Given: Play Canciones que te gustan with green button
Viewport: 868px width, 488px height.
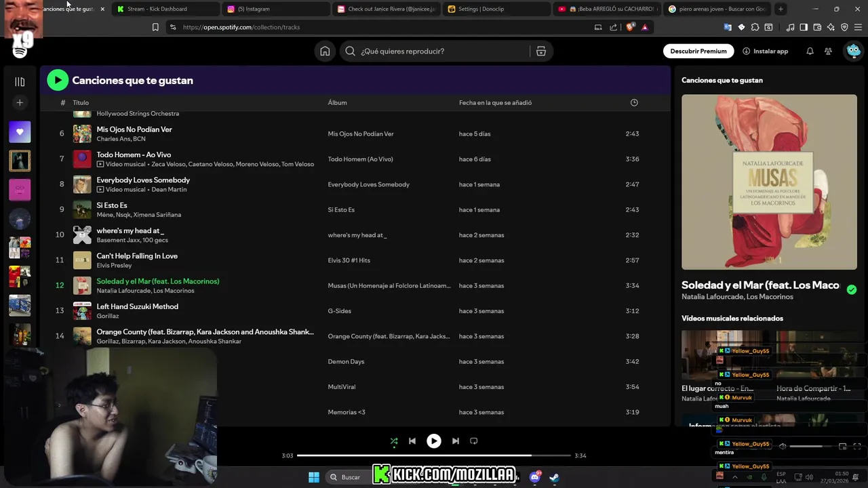Looking at the screenshot, I should [58, 80].
